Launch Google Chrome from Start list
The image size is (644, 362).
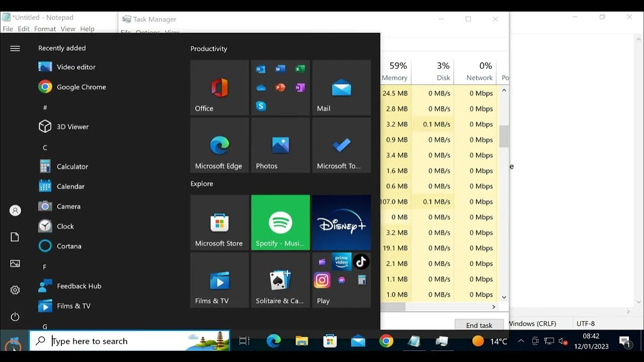tap(72, 87)
